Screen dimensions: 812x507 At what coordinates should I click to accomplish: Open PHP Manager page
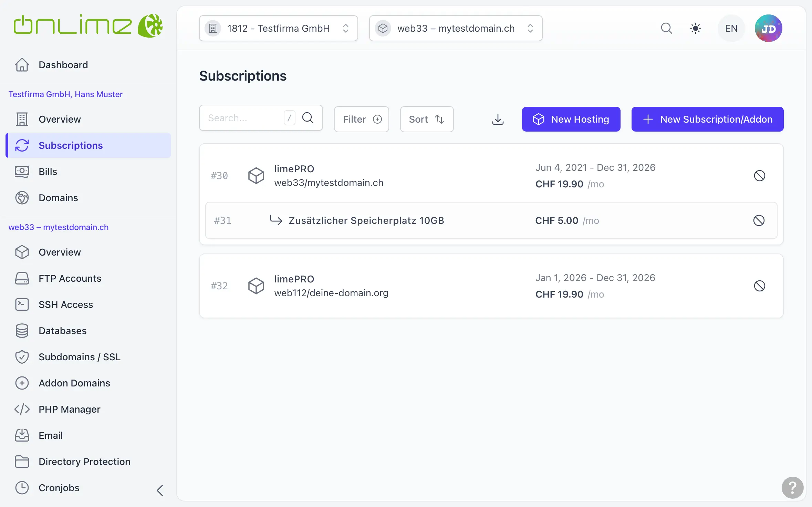[88, 409]
